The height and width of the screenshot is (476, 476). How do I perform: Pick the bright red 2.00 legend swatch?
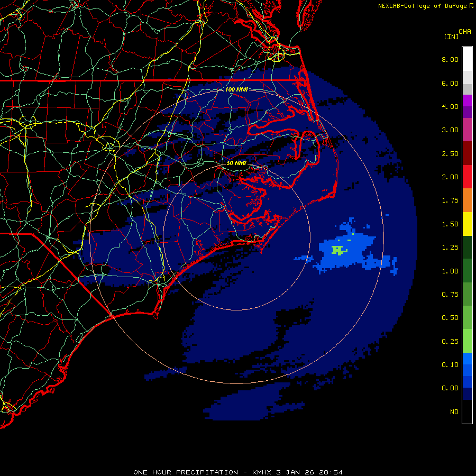(x=467, y=177)
